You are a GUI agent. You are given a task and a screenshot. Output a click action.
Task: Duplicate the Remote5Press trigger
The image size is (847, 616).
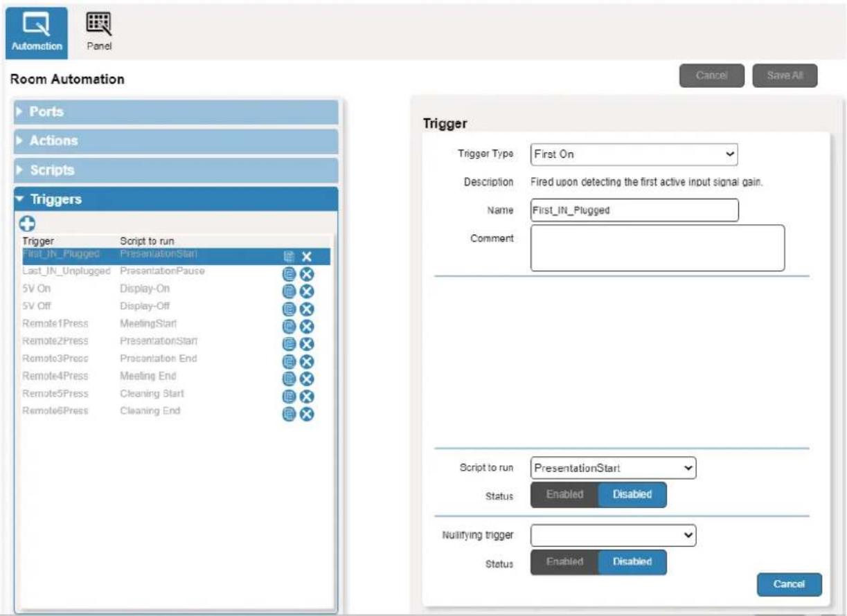(289, 397)
